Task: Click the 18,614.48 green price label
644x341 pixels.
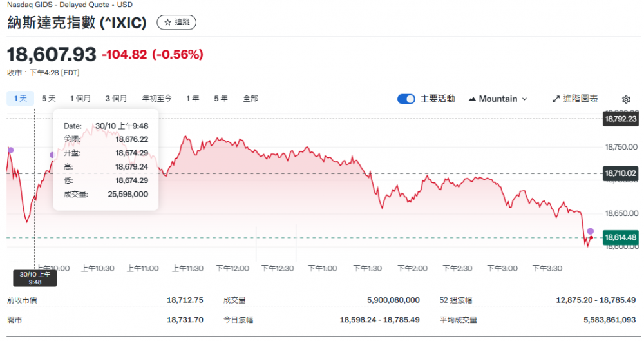Action: pos(620,238)
